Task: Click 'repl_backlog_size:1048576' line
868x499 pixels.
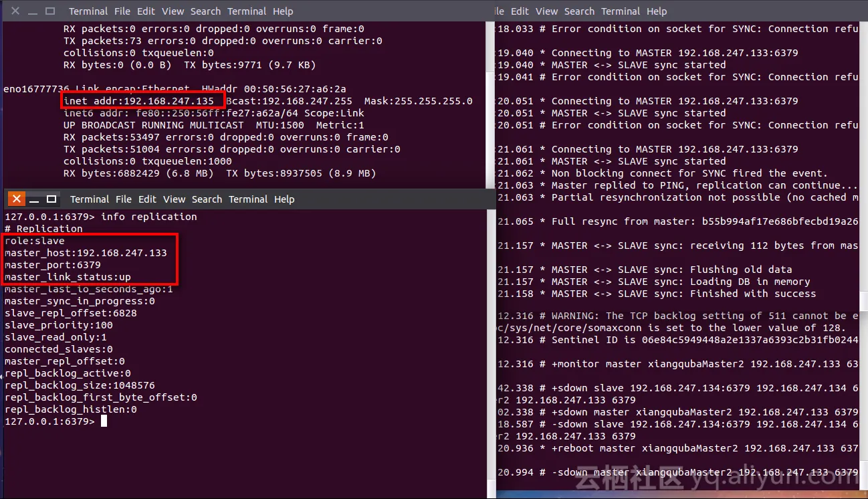Action: 80,385
